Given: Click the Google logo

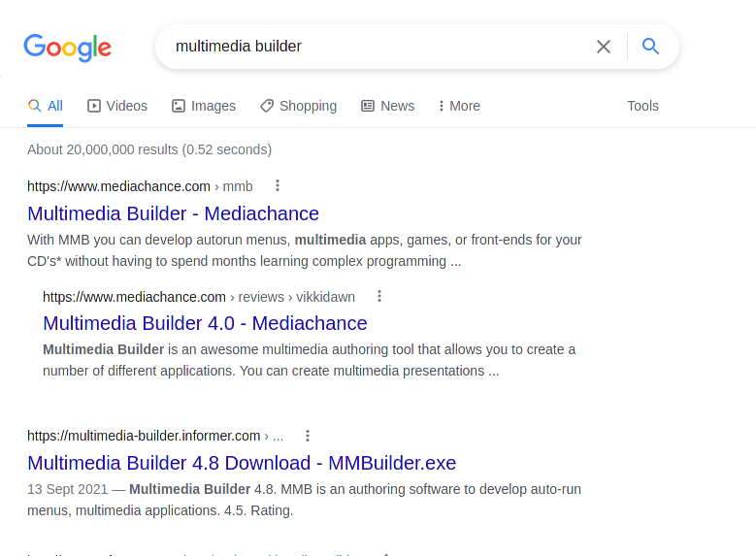Looking at the screenshot, I should click(x=68, y=48).
